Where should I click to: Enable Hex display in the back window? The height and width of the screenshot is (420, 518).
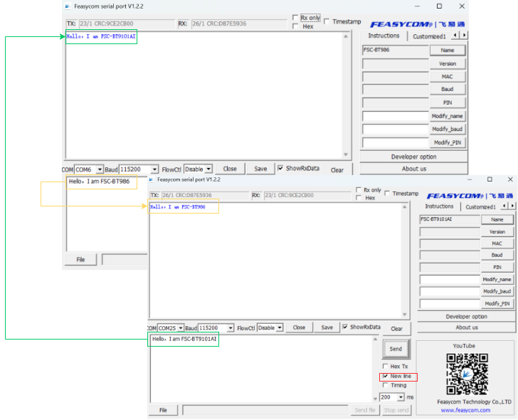(295, 26)
